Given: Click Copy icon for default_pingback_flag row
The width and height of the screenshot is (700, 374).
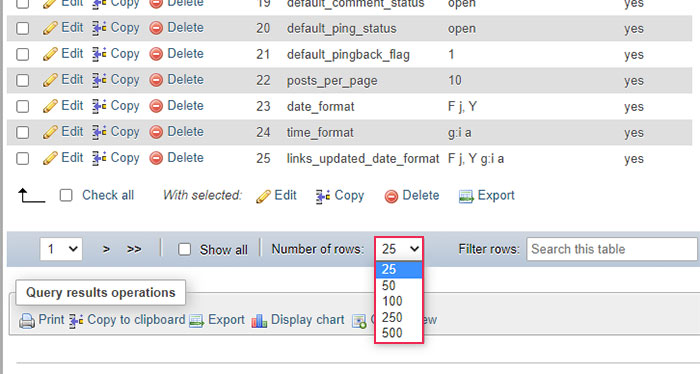Looking at the screenshot, I should [99, 54].
